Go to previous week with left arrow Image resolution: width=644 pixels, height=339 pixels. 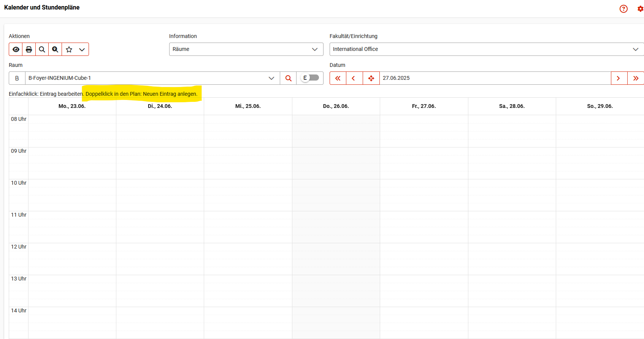pos(354,78)
